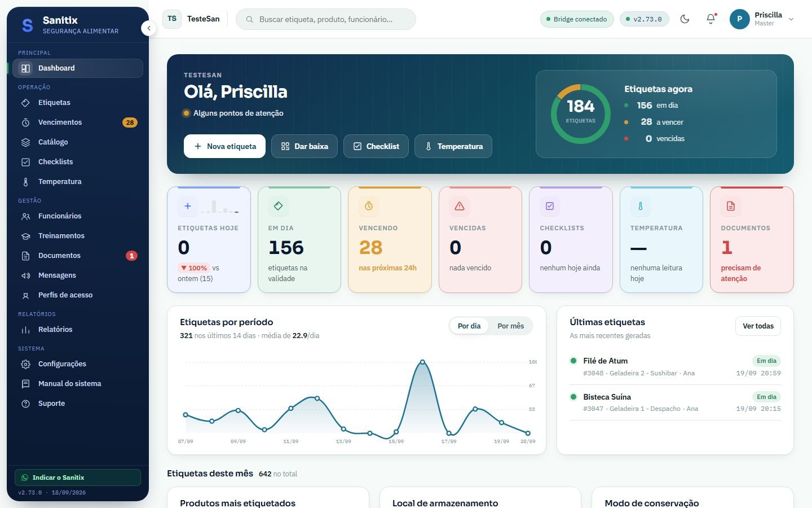Open Vencimentos clock icon in sidebar
812x508 pixels.
click(x=25, y=122)
